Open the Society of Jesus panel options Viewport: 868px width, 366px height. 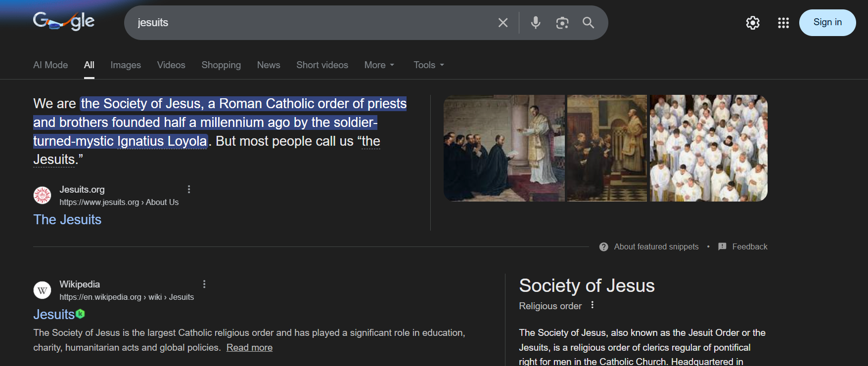pos(592,305)
